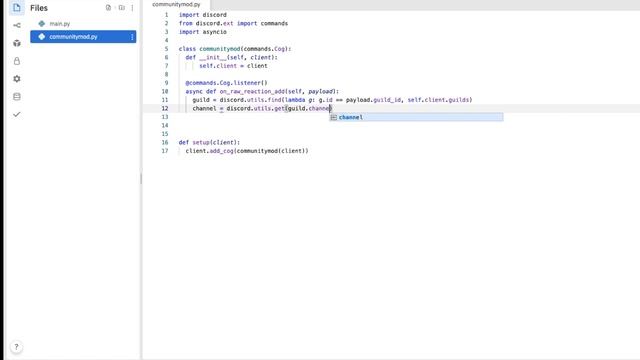Viewport: 640px width, 360px height.
Task: Click line number 12 in the gutter
Action: 164,108
